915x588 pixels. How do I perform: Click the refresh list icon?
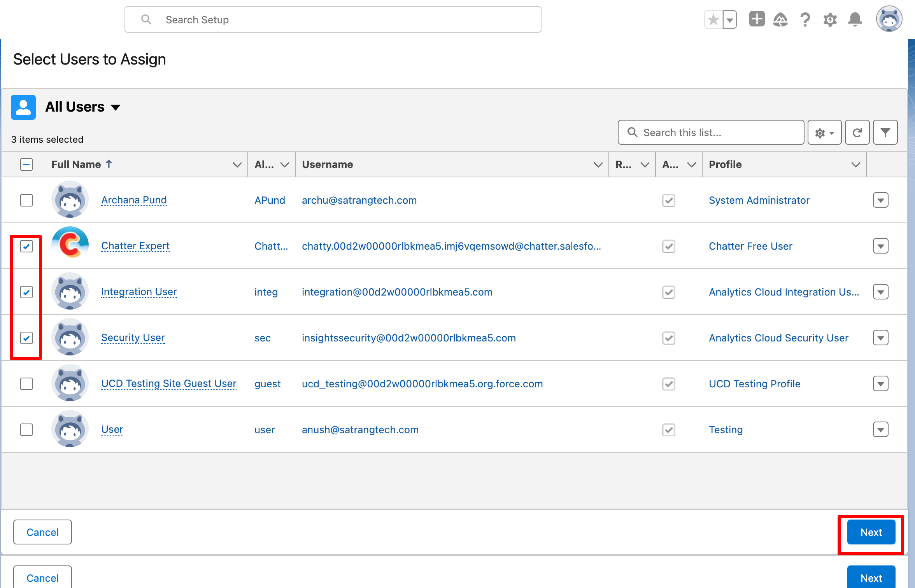pyautogui.click(x=857, y=133)
